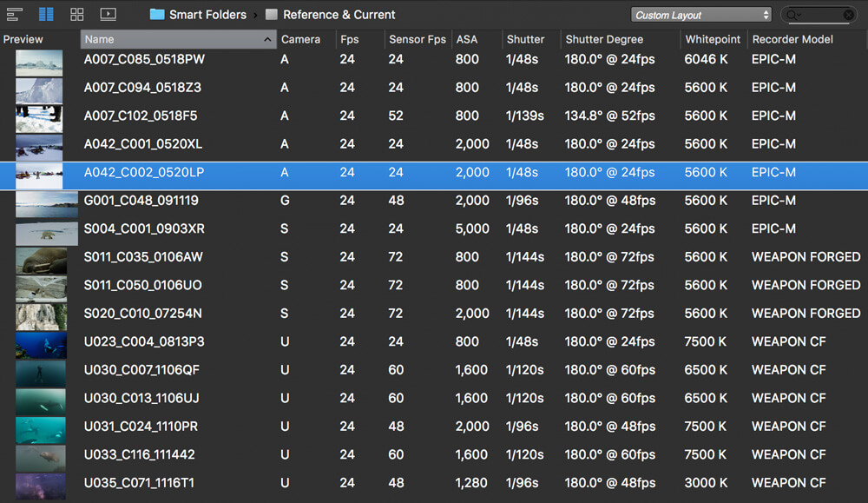This screenshot has height=503, width=868.
Task: Select clip name U030_C013_1106UJ
Action: 141,398
